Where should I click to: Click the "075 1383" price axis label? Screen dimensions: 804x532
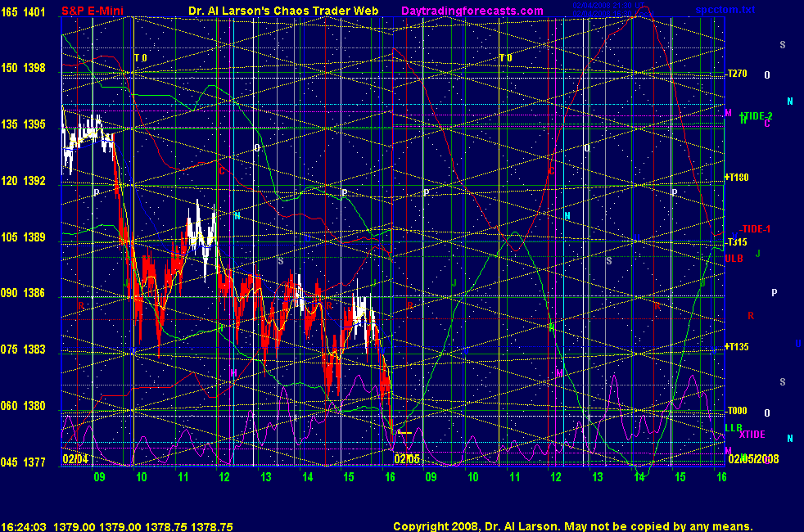coord(23,349)
